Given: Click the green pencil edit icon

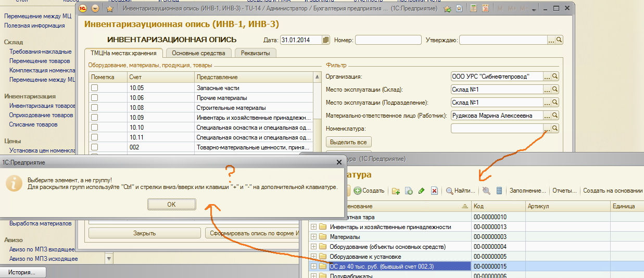Looking at the screenshot, I should point(421,191).
